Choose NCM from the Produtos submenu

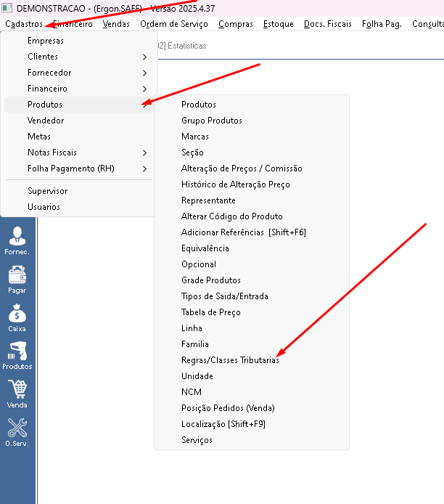(192, 392)
